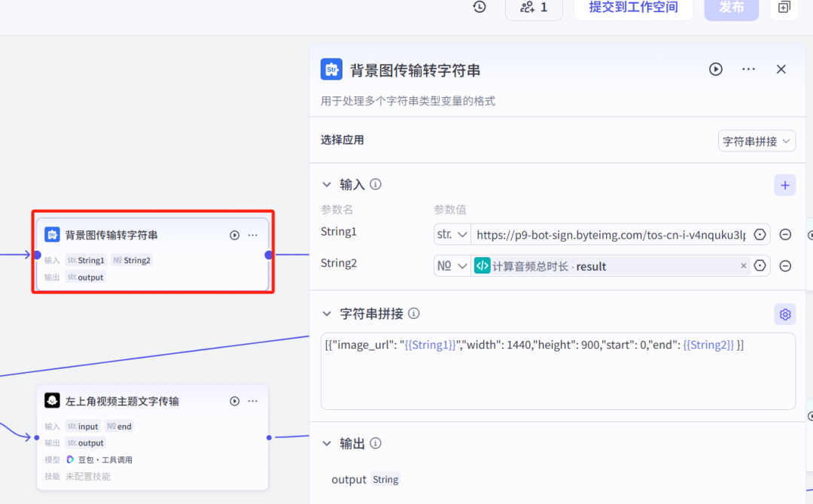The width and height of the screenshot is (813, 504).
Task: Click the 字符串拼接 settings gear icon
Action: coord(784,314)
